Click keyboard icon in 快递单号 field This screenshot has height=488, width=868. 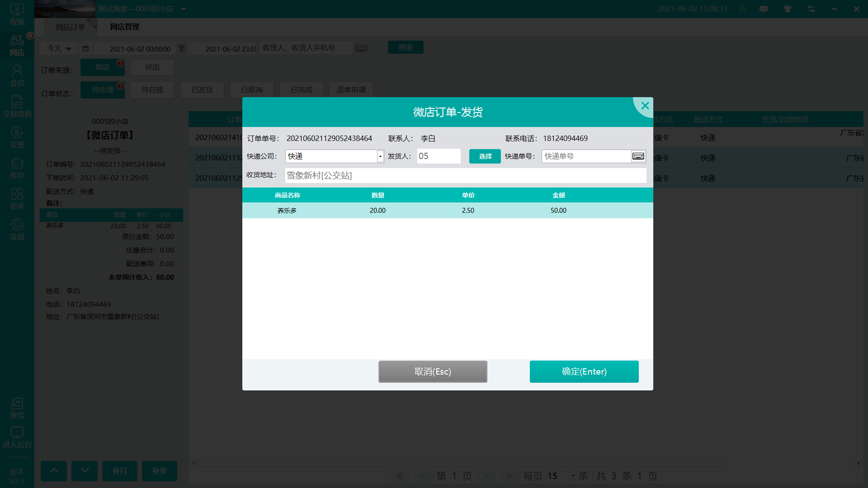pos(638,156)
